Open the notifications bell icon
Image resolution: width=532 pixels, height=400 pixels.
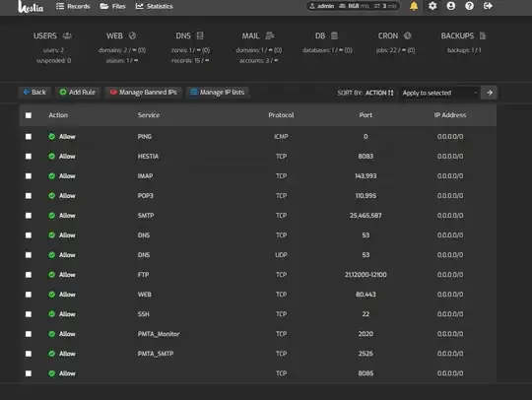coord(414,6)
